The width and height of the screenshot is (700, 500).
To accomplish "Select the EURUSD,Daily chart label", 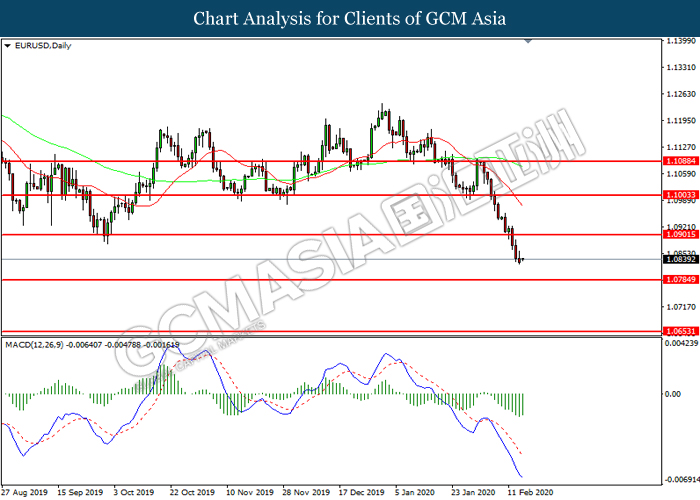I will tap(43, 46).
